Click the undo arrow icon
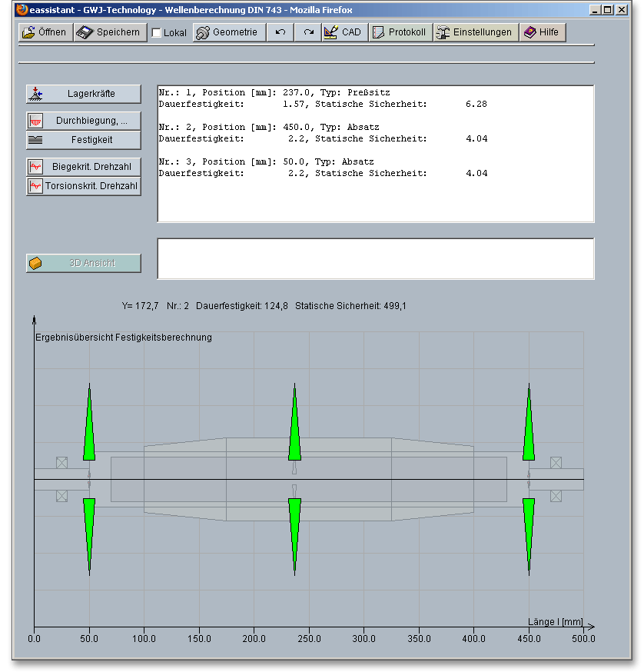Image resolution: width=644 pixels, height=672 pixels. (281, 32)
